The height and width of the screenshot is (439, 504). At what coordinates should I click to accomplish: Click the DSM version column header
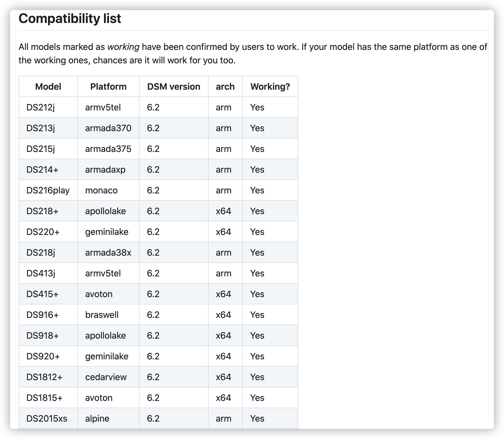174,87
